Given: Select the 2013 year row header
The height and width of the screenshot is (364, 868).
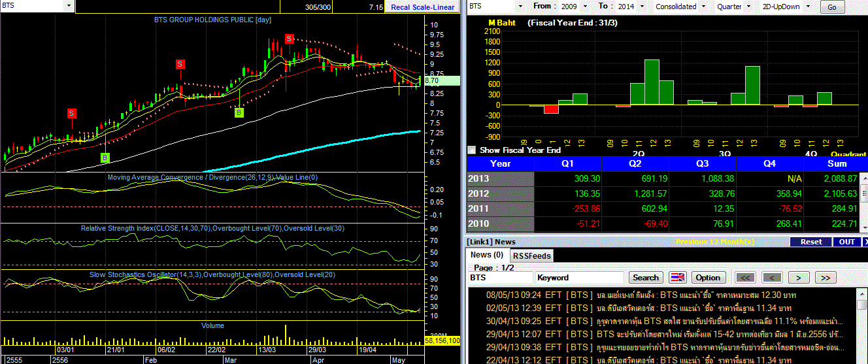Looking at the screenshot, I should [x=501, y=178].
